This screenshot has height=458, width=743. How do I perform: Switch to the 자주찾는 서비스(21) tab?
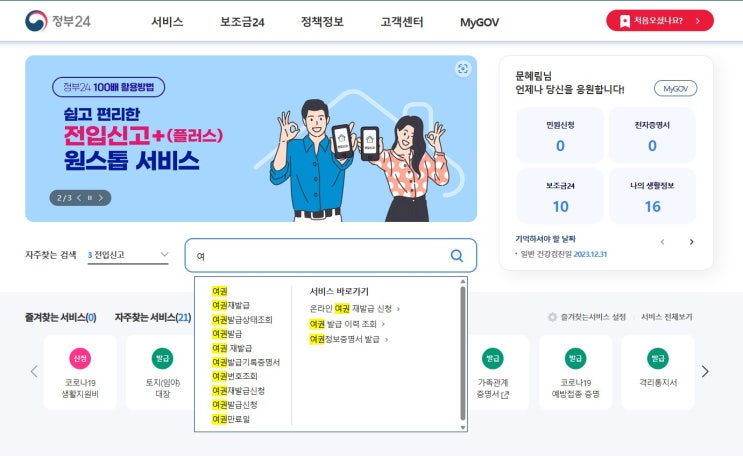(153, 317)
